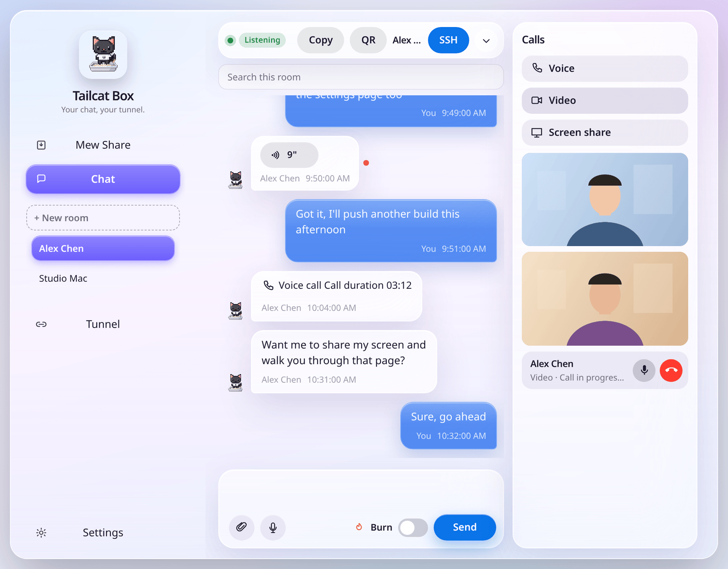Click the Mew Share download icon
Viewport: 728px width, 569px height.
coord(41,145)
